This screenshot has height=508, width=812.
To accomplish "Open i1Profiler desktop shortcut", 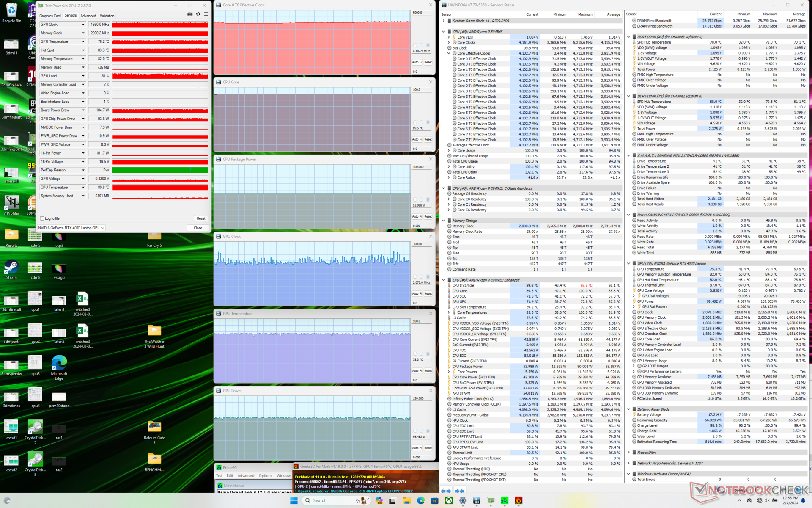I will pyautogui.click(x=11, y=206).
